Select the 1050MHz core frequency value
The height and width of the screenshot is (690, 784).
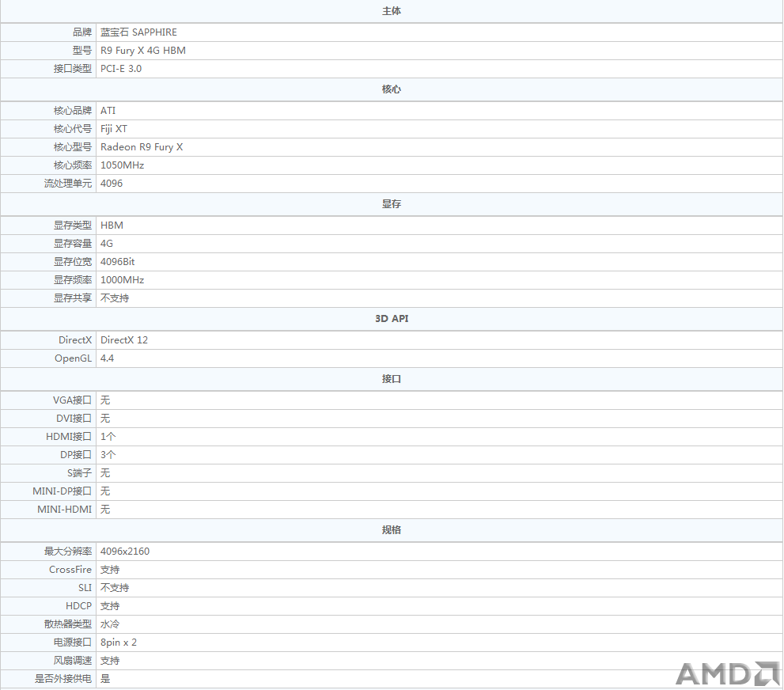click(122, 165)
